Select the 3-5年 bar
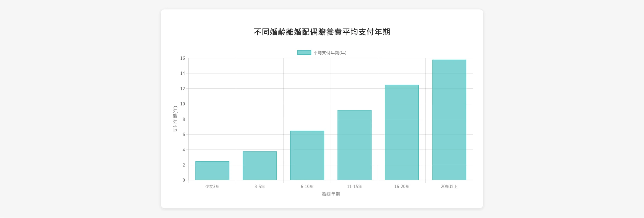This screenshot has width=644, height=218. tap(260, 166)
